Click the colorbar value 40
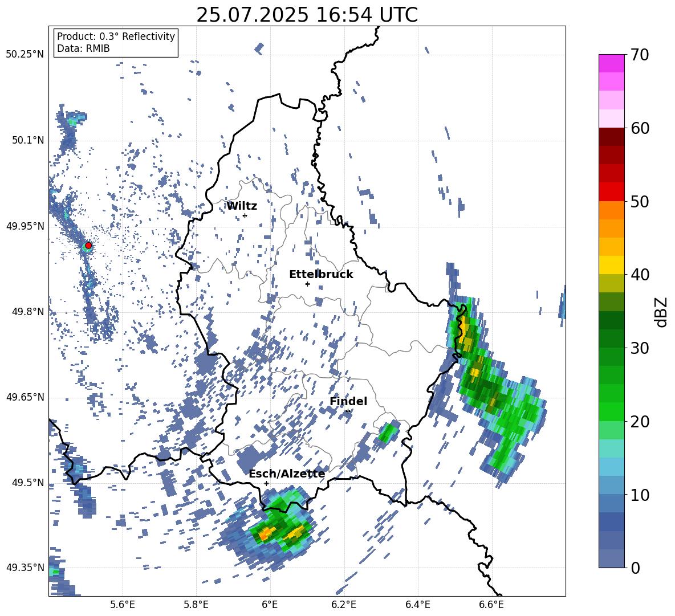Image resolution: width=675 pixels, height=616 pixels. [640, 275]
